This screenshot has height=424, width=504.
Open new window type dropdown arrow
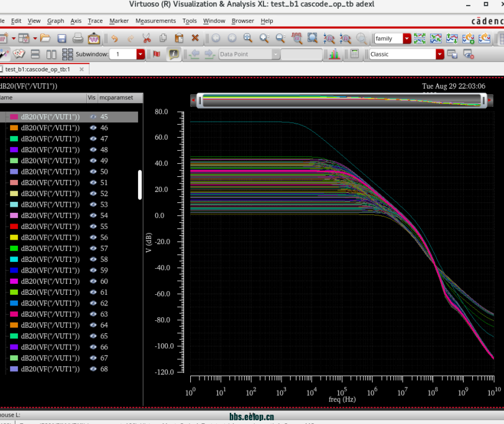pyautogui.click(x=14, y=38)
